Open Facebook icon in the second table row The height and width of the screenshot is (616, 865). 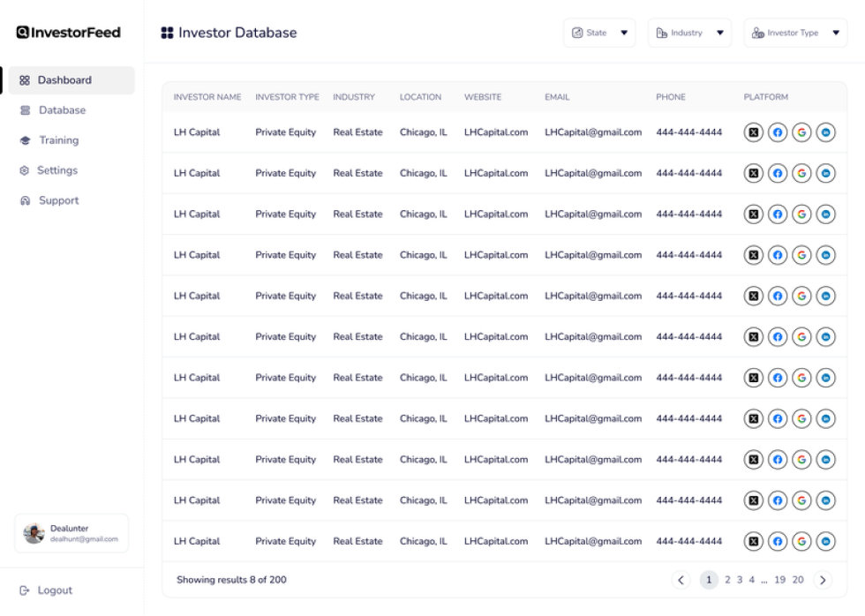(x=778, y=173)
